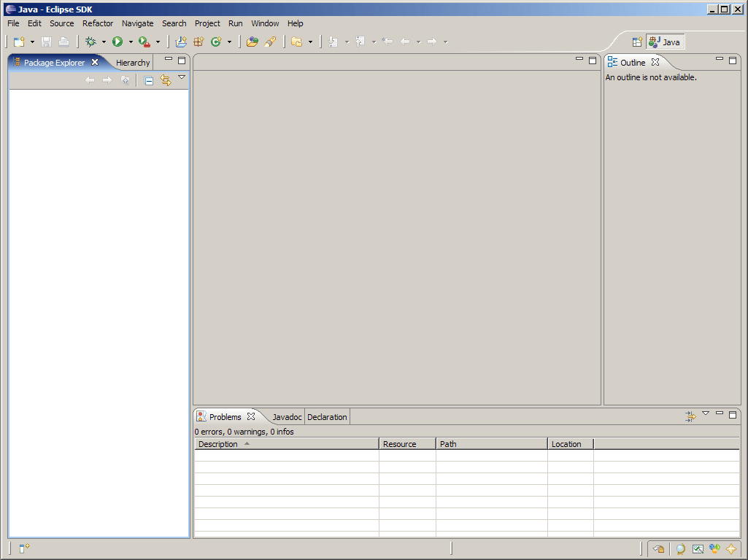Screen dimensions: 748x560
Task: Open the New wizard dropdown arrow
Action: coord(31,42)
